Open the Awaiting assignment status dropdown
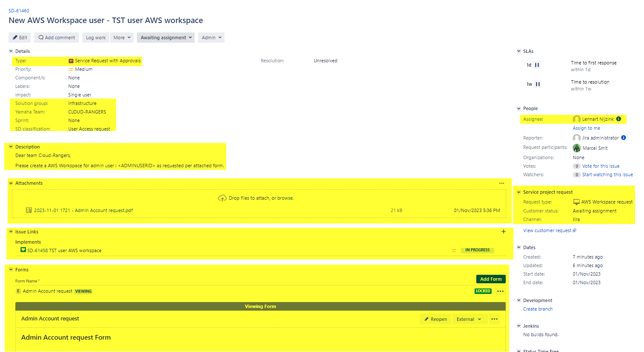The height and width of the screenshot is (352, 644). [x=166, y=38]
